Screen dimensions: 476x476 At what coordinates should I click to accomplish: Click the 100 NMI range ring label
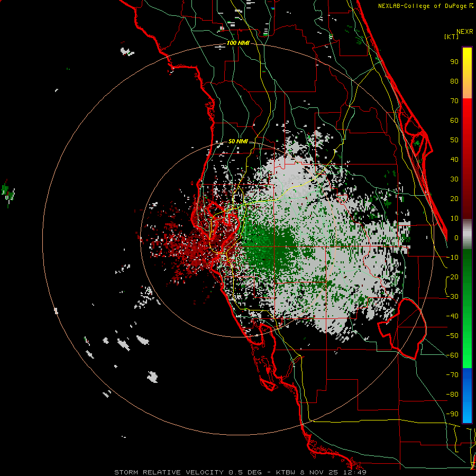(x=238, y=43)
